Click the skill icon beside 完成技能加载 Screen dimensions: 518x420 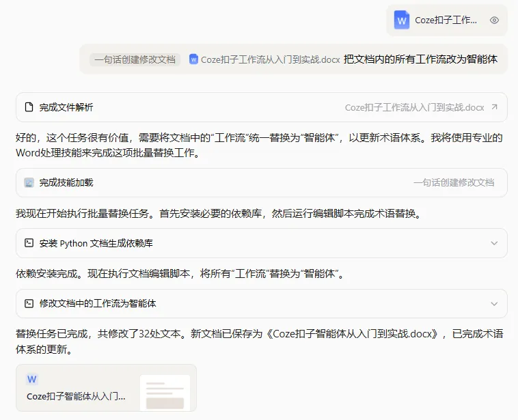coord(29,182)
